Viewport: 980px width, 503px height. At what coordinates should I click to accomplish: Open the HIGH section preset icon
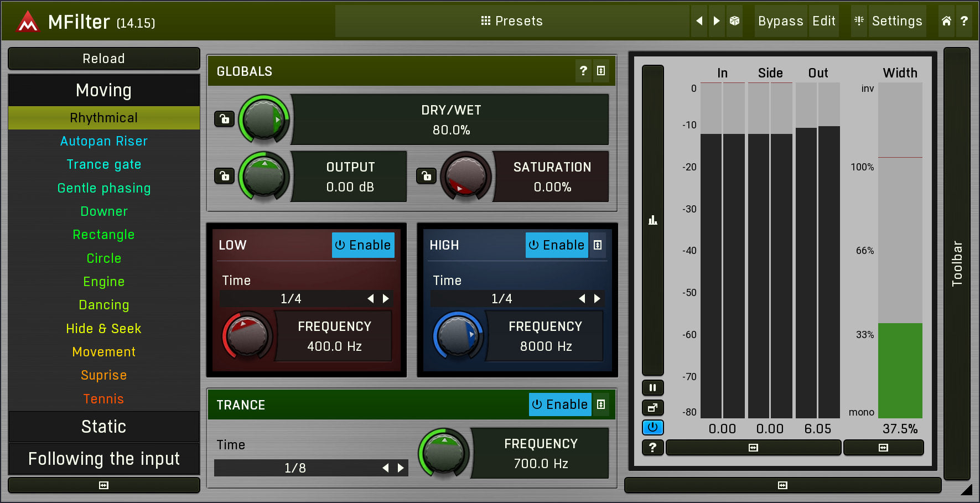click(598, 245)
